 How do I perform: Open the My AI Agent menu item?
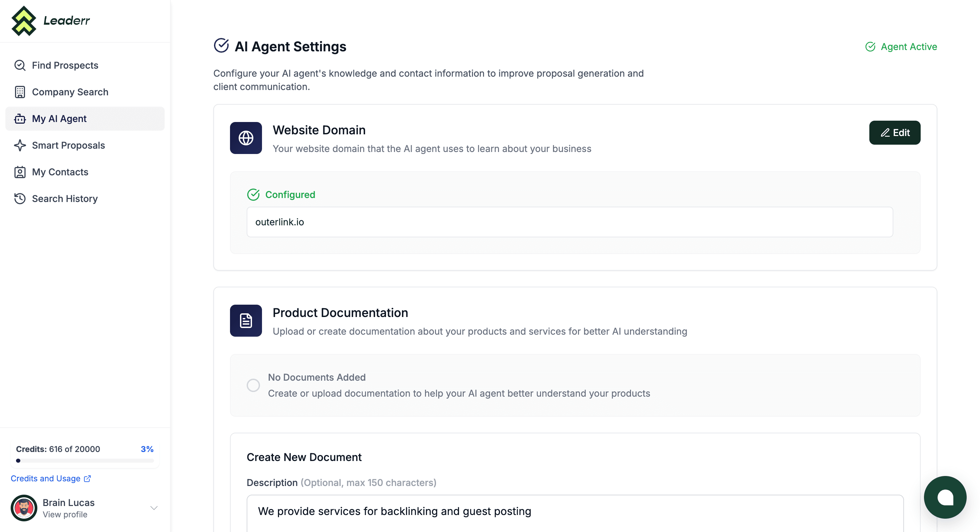[x=85, y=119]
